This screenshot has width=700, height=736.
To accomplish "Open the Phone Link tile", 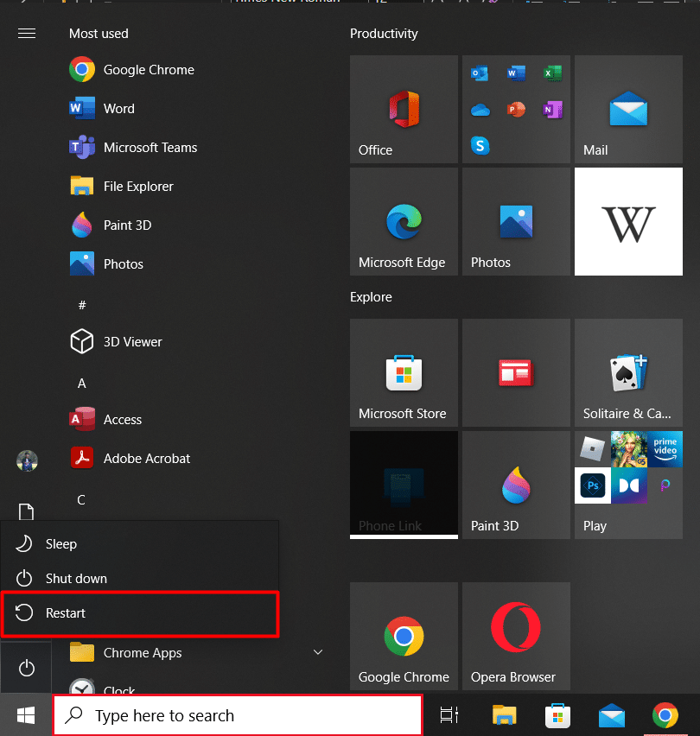I will click(x=404, y=485).
